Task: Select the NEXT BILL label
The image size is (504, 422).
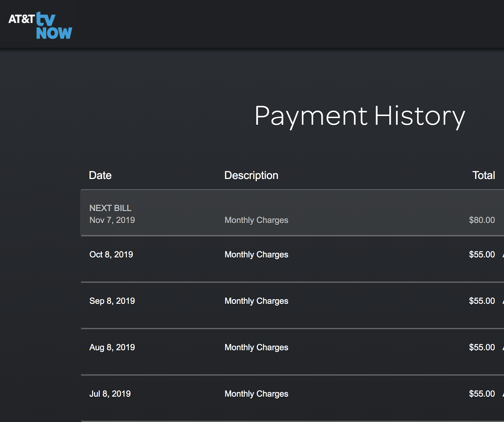Action: pos(110,208)
